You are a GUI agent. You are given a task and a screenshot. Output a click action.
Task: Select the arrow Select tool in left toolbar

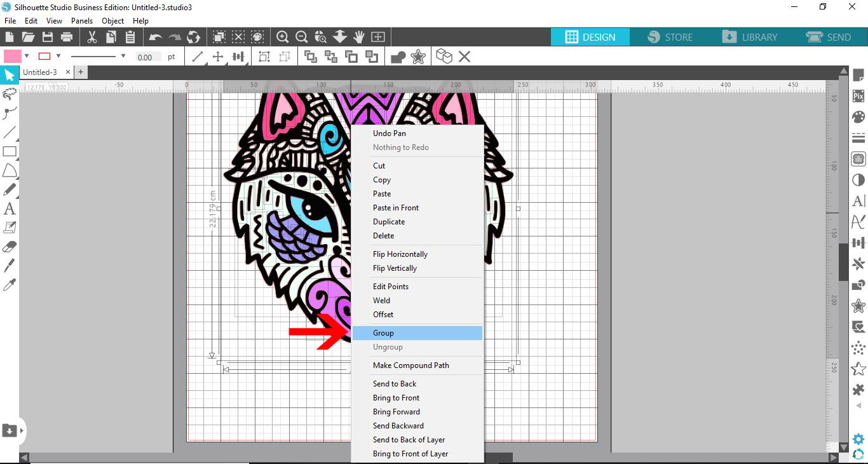tap(10, 76)
